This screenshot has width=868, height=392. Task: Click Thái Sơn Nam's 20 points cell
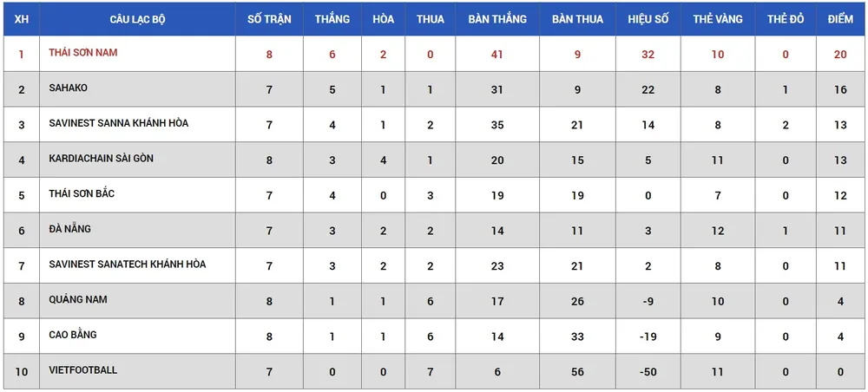point(840,54)
